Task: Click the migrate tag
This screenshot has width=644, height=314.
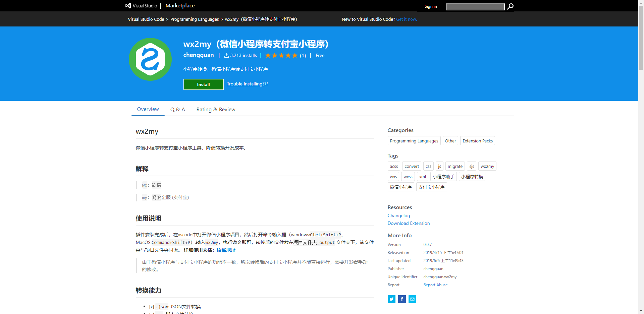Action: pos(455,166)
